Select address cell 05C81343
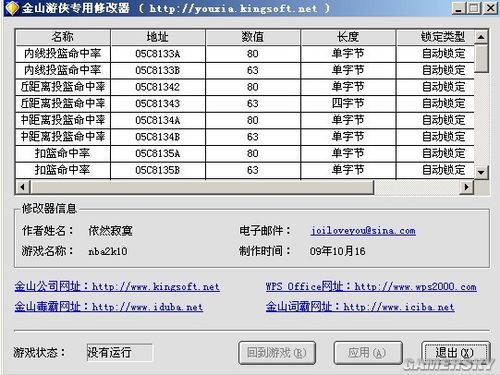Viewport: 500px width, 375px height. pyautogui.click(x=158, y=104)
